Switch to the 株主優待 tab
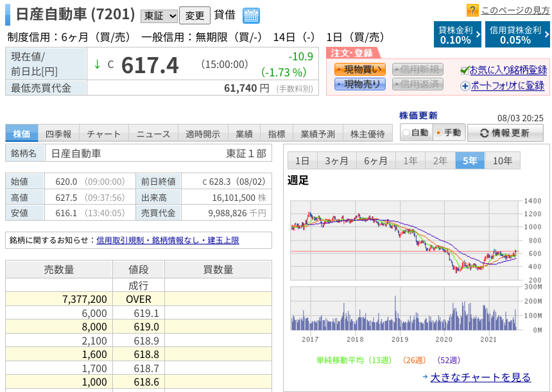 click(x=368, y=133)
